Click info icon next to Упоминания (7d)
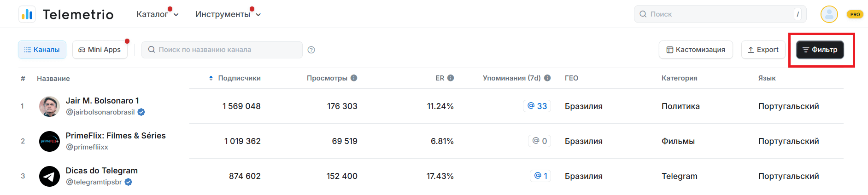This screenshot has height=195, width=868. click(547, 78)
